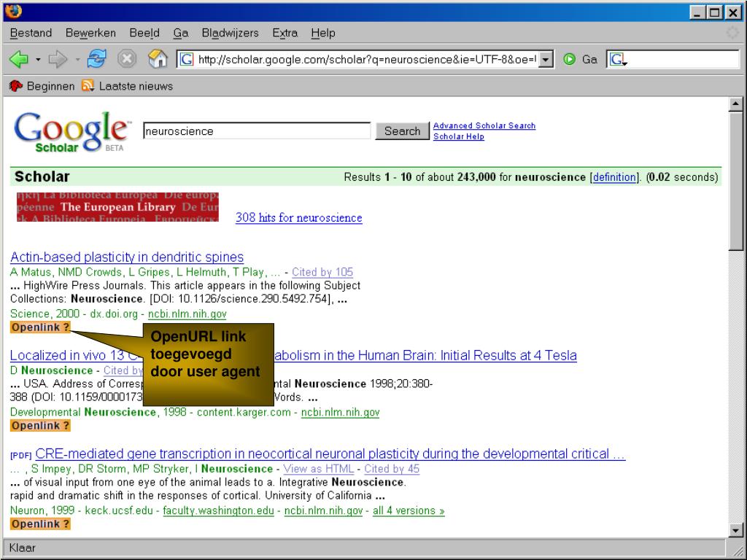
Task: Click Openlink button under Developmental Neuroscience 1998
Action: tap(41, 426)
